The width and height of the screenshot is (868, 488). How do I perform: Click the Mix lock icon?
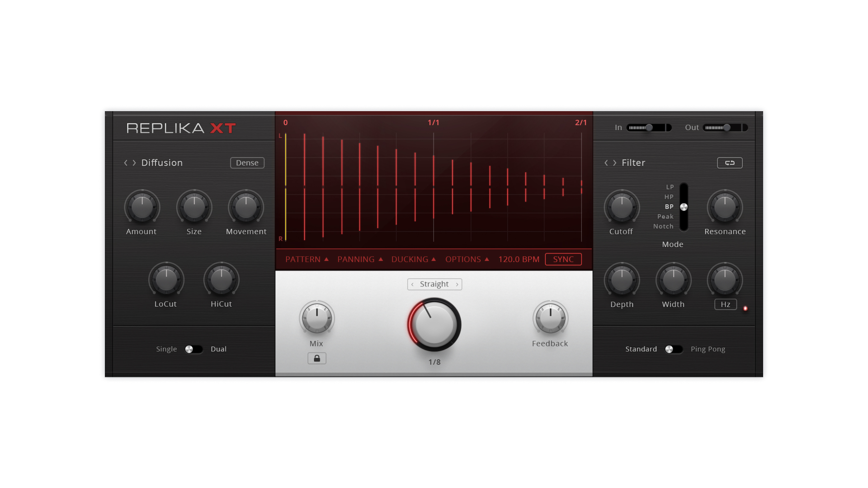tap(317, 358)
